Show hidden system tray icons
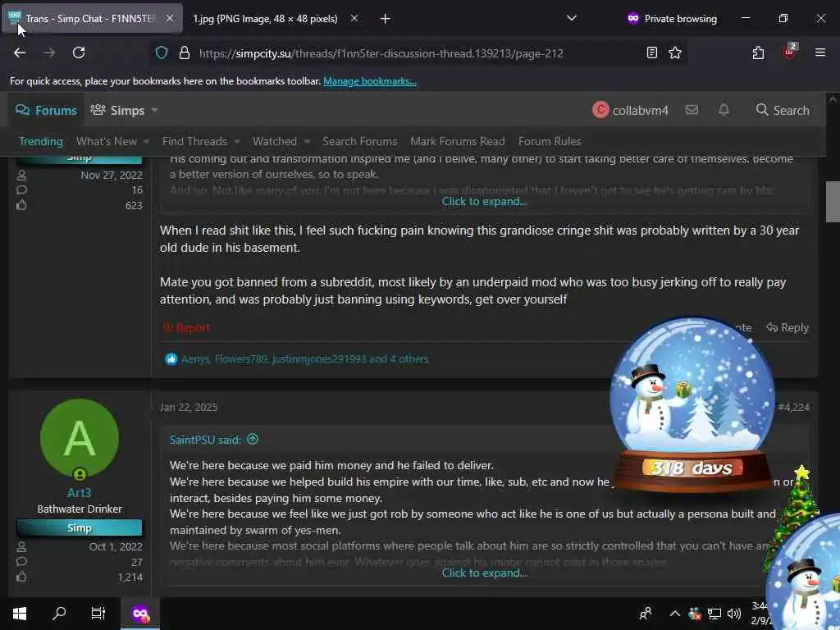Viewport: 840px width, 630px height. (675, 614)
